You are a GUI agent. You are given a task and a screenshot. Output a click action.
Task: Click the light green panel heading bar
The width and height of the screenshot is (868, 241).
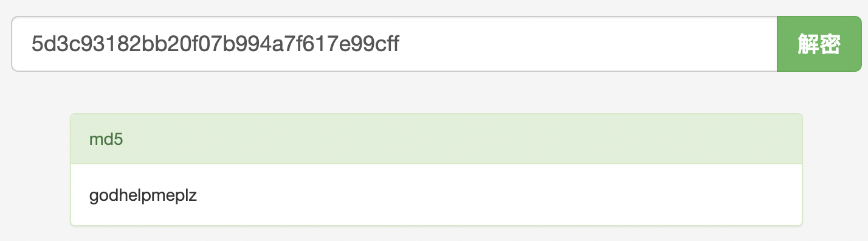(x=436, y=139)
